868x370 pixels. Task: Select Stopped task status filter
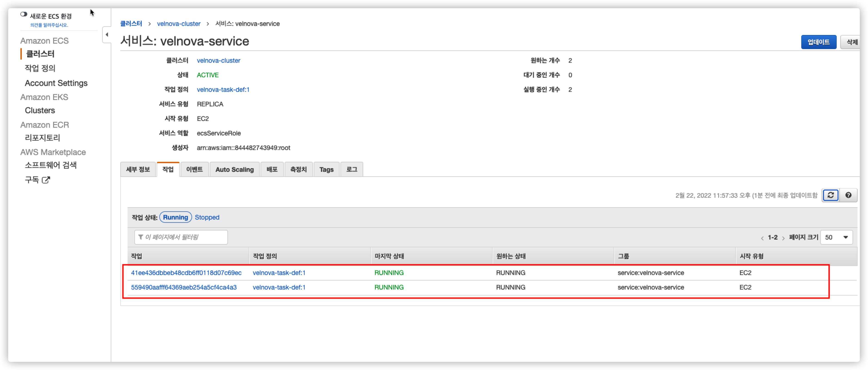coord(207,217)
